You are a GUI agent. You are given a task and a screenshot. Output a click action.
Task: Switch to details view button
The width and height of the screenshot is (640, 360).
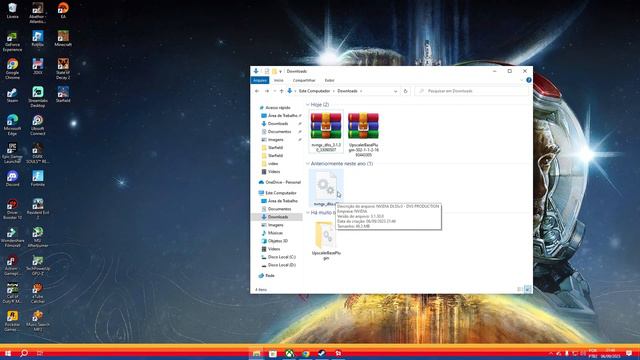coord(520,289)
